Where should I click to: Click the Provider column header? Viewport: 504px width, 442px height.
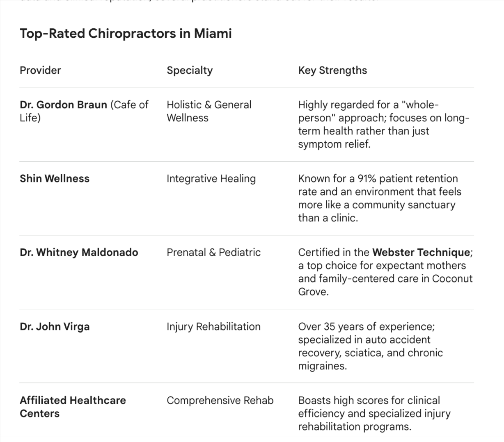[40, 70]
